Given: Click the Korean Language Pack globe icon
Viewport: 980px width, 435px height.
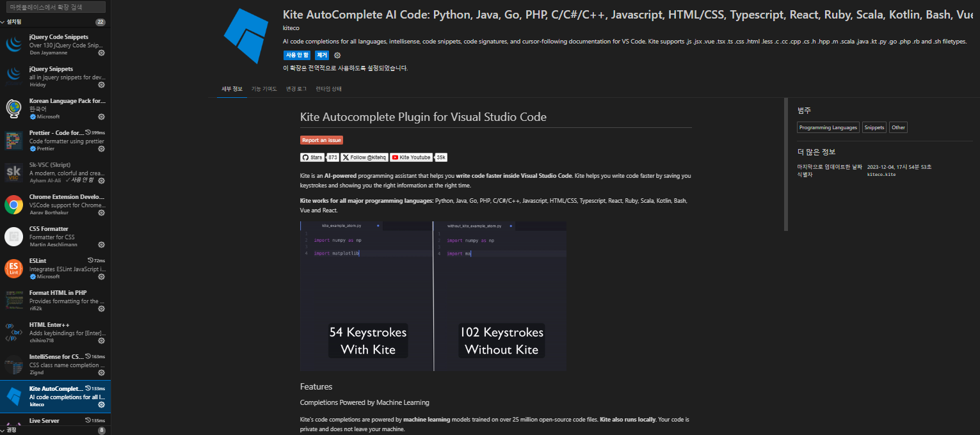Looking at the screenshot, I should [x=14, y=109].
